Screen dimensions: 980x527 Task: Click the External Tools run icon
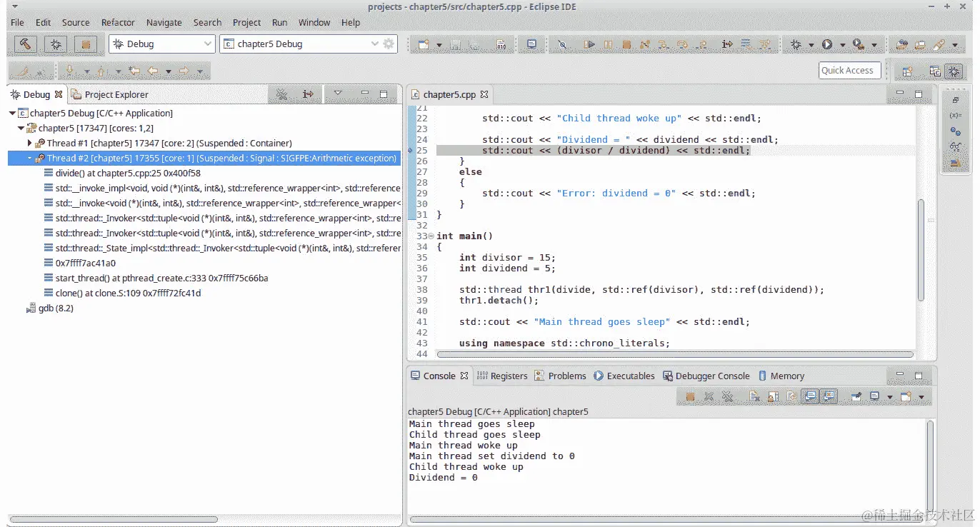point(859,44)
